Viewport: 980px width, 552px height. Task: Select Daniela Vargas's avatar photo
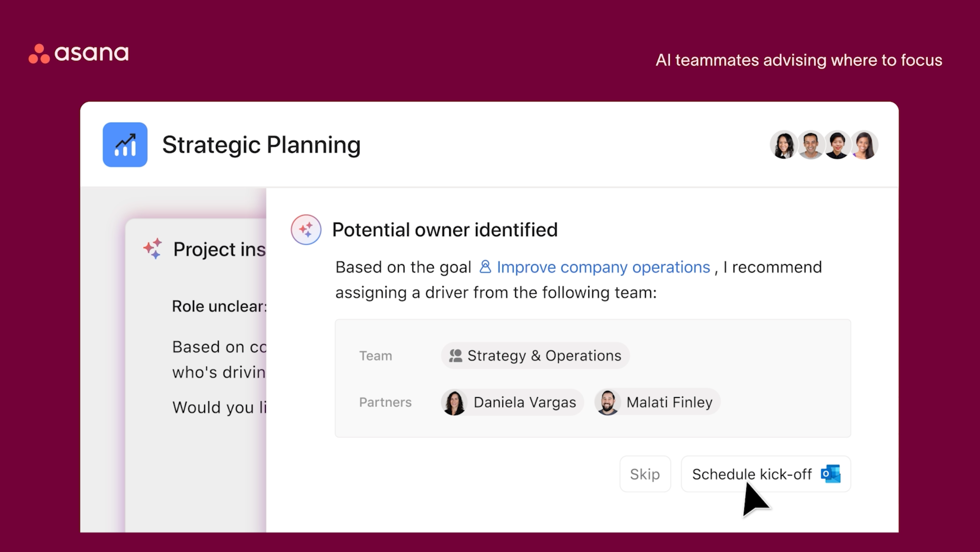pos(454,402)
